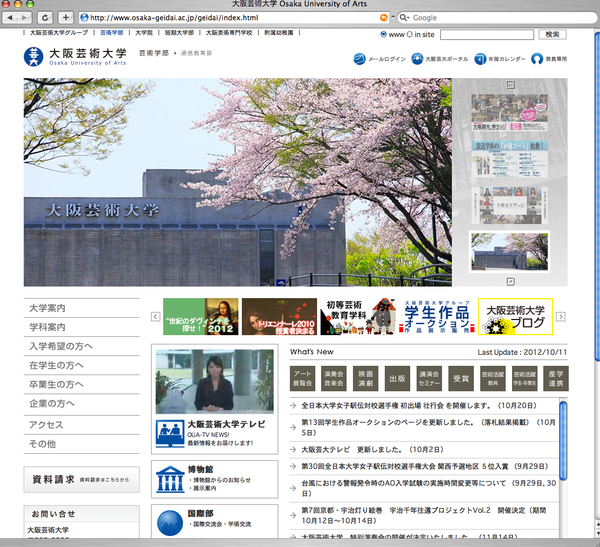
Task: Open news about 大阪芸大テレビ 更新しました
Action: pos(372,449)
